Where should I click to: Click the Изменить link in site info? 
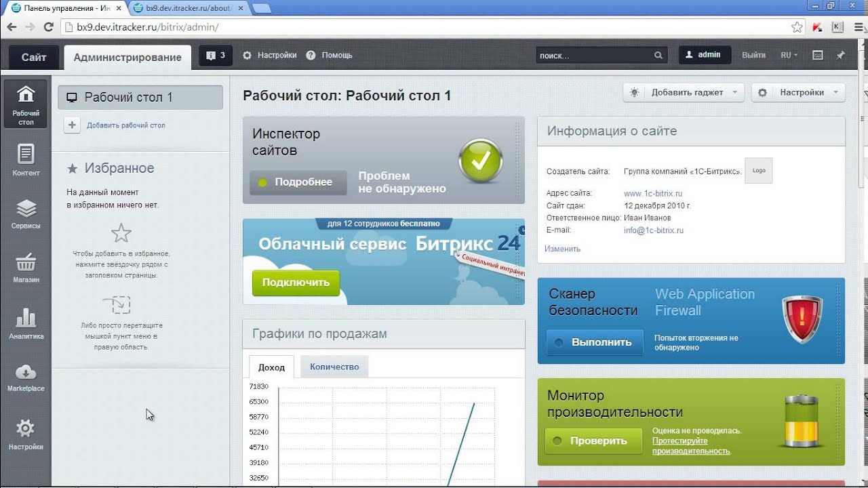563,249
